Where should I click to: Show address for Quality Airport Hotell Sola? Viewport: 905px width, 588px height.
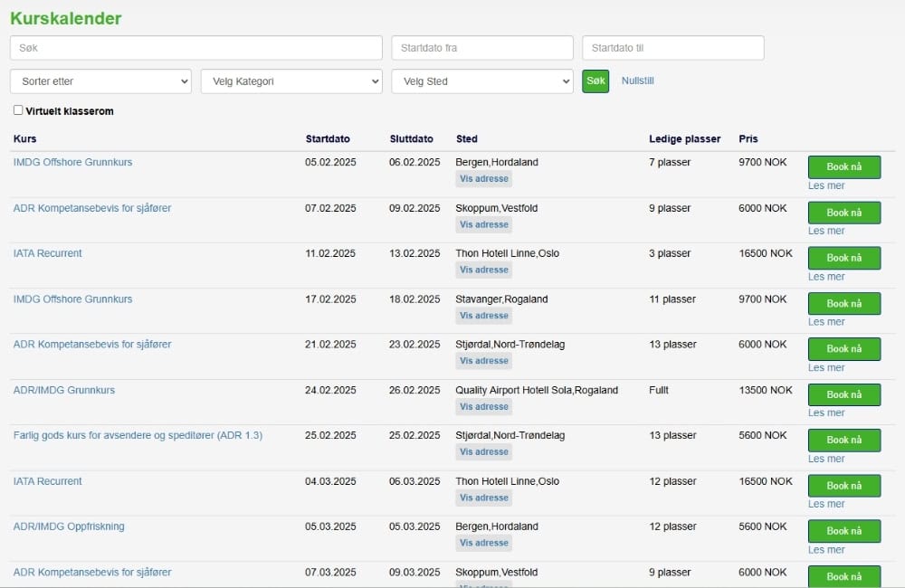pyautogui.click(x=483, y=406)
